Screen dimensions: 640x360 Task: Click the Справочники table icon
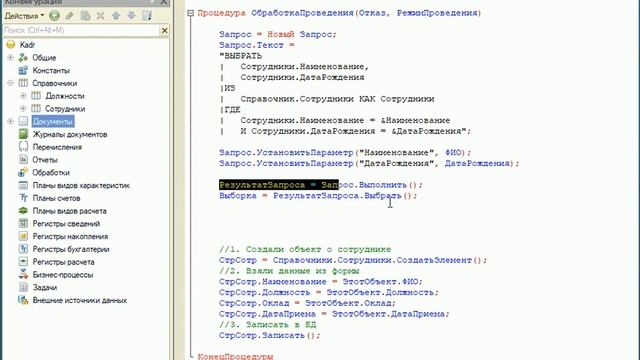(23, 83)
